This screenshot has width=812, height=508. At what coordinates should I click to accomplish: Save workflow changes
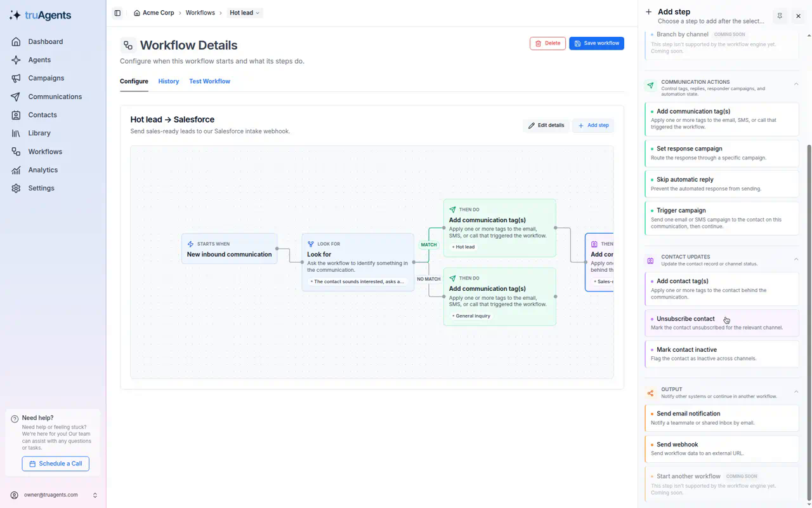(596, 43)
